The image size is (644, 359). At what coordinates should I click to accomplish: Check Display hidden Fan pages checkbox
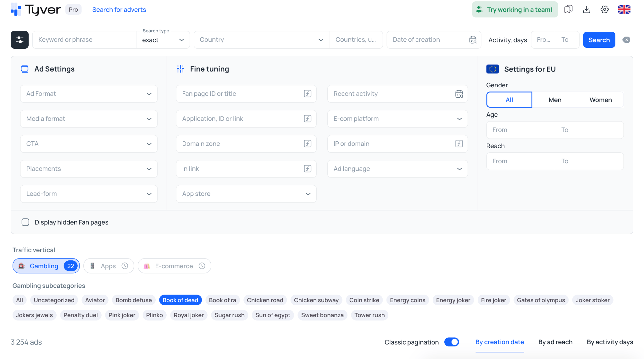[x=25, y=222]
